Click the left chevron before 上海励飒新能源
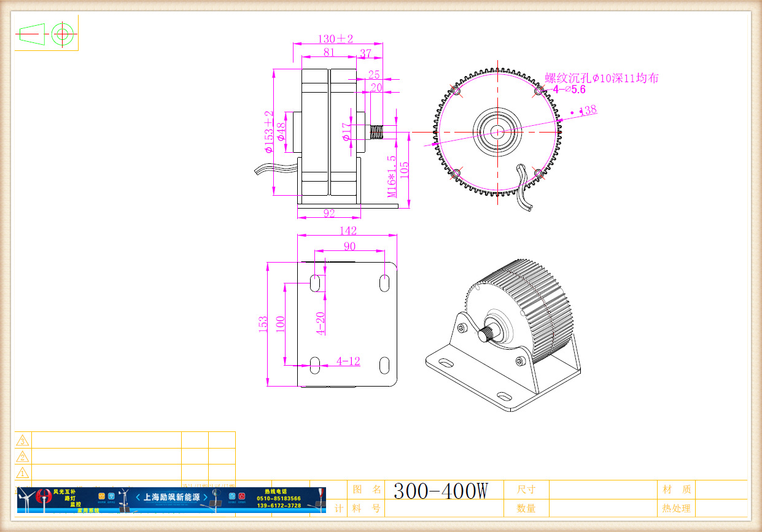 point(138,497)
